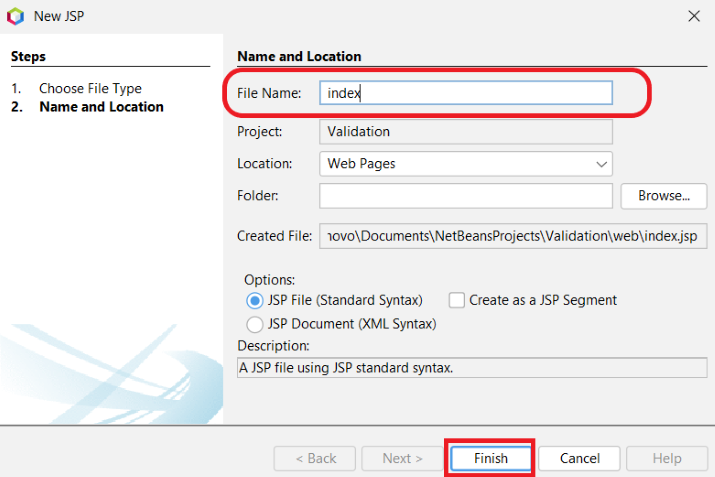Click the Browse... button
Screen dimensions: 715x477
[x=664, y=196]
